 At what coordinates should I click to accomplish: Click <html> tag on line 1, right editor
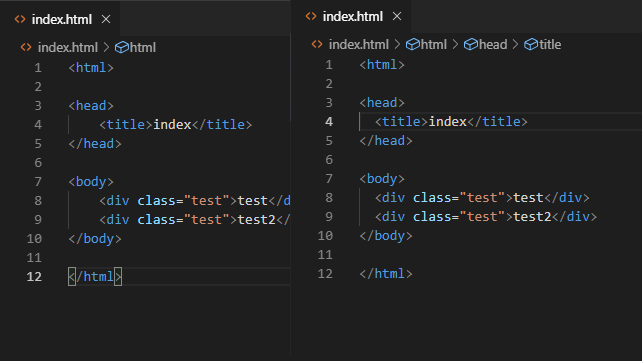[382, 65]
